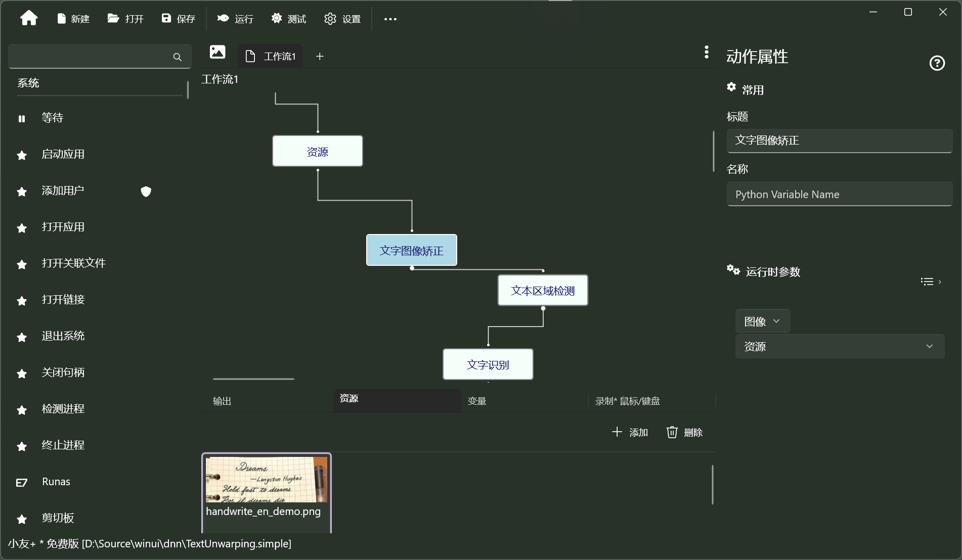
Task: Click the help question mark in 动作属性 panel
Action: (x=937, y=63)
